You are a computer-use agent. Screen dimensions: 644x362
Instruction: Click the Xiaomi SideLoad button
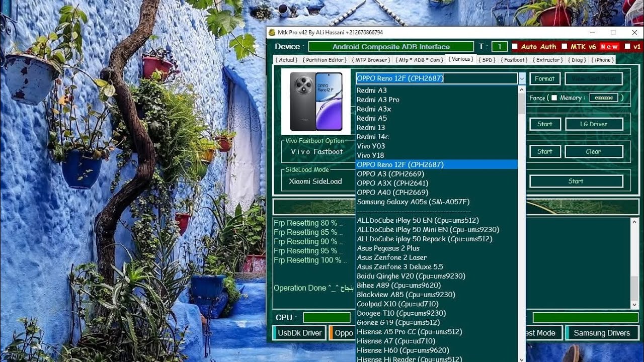pos(315,181)
